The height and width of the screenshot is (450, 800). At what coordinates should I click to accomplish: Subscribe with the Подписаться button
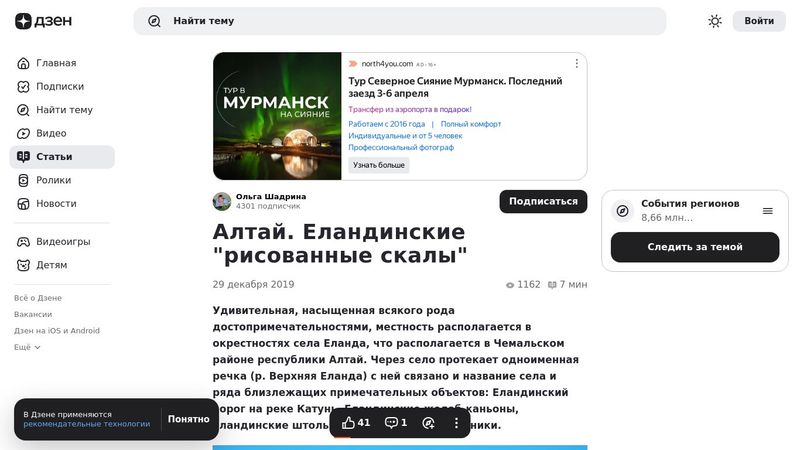(x=543, y=201)
